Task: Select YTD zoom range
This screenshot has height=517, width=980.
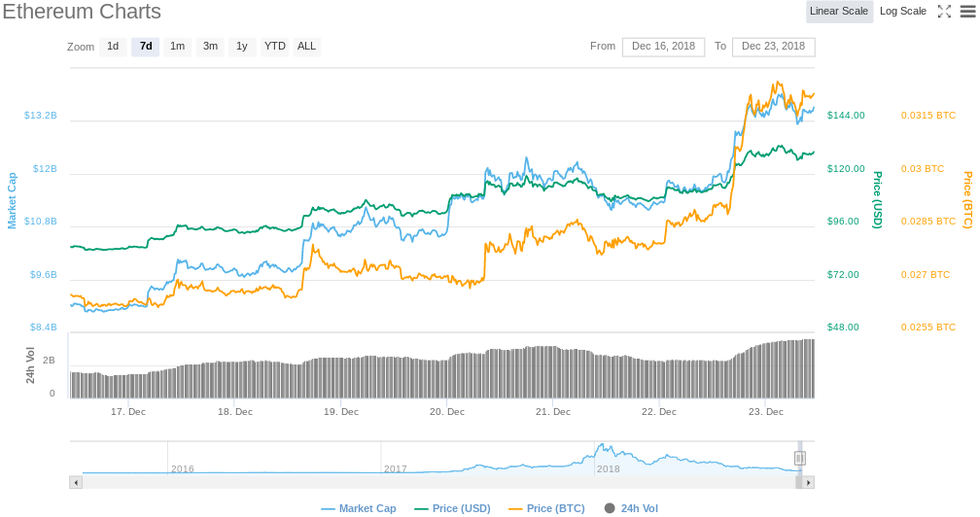Action: point(274,47)
